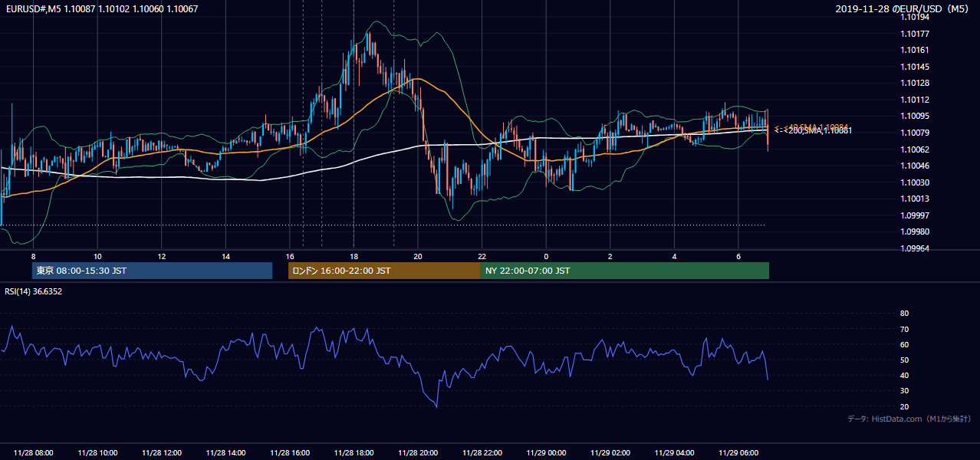The height and width of the screenshot is (460, 980).
Task: Click the RSI scale value 40
Action: (904, 376)
